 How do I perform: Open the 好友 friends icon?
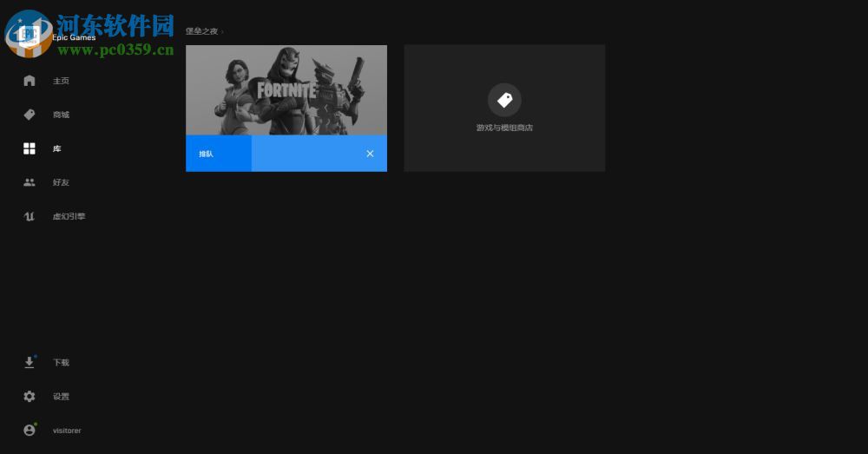30,182
